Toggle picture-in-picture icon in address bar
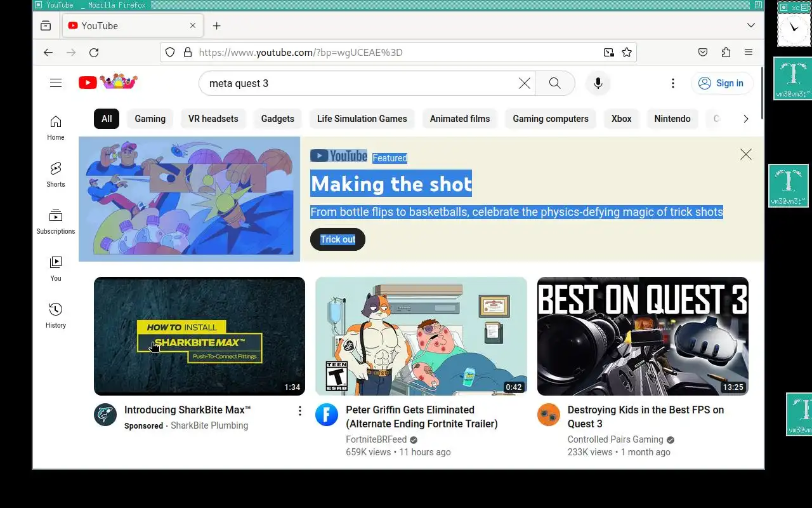The width and height of the screenshot is (812, 508). (609, 53)
